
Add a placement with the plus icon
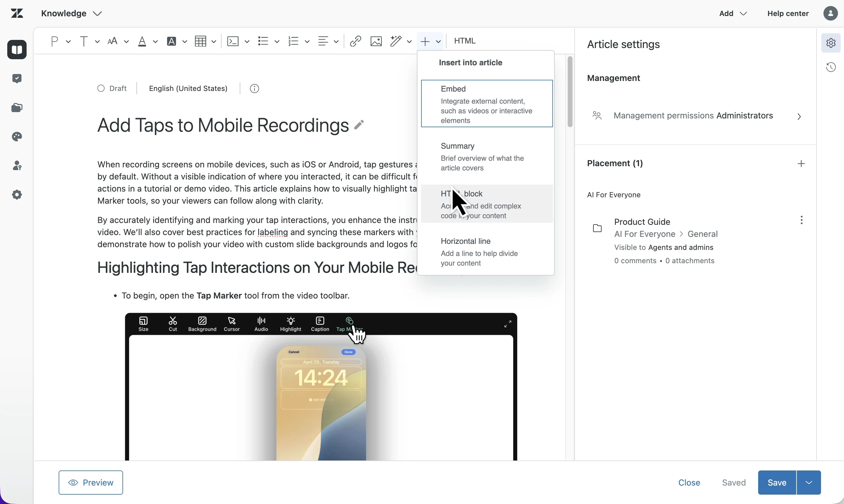click(801, 164)
